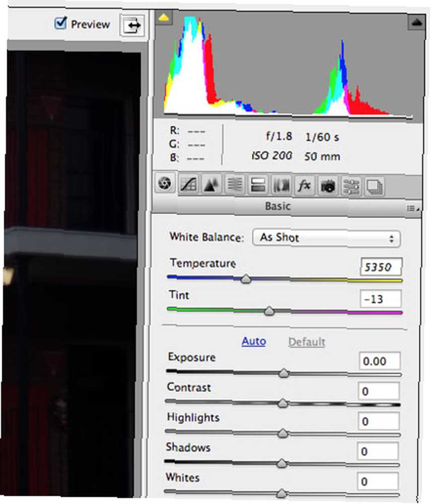Screen dimensions: 431x504
Task: Toggle shadow clipping warning triangle
Action: [x=164, y=18]
